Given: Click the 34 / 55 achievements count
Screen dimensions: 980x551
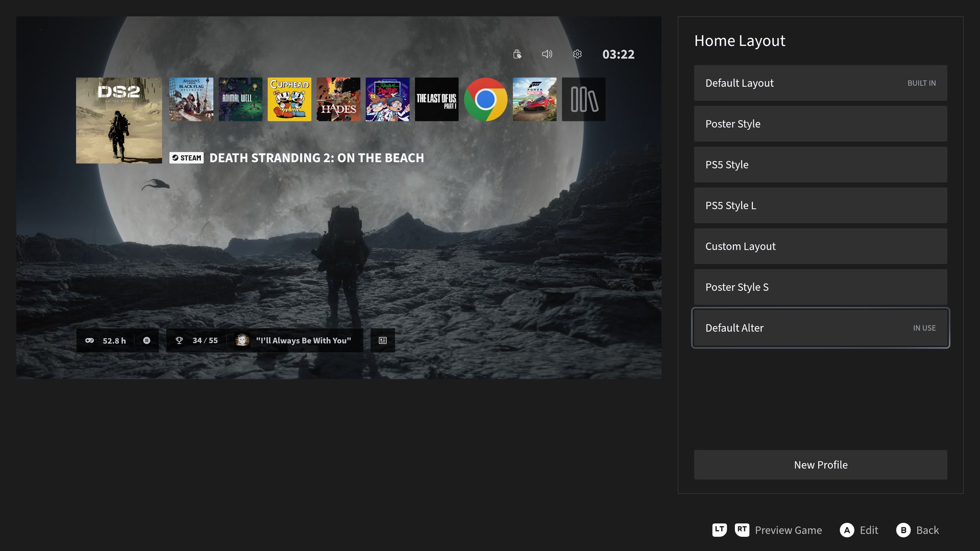Looking at the screenshot, I should point(205,341).
